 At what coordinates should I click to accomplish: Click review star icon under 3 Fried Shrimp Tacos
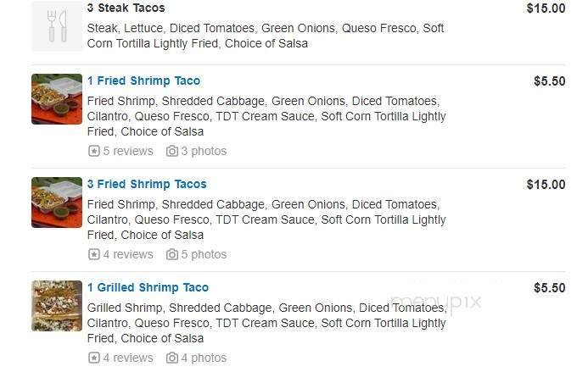click(x=93, y=254)
